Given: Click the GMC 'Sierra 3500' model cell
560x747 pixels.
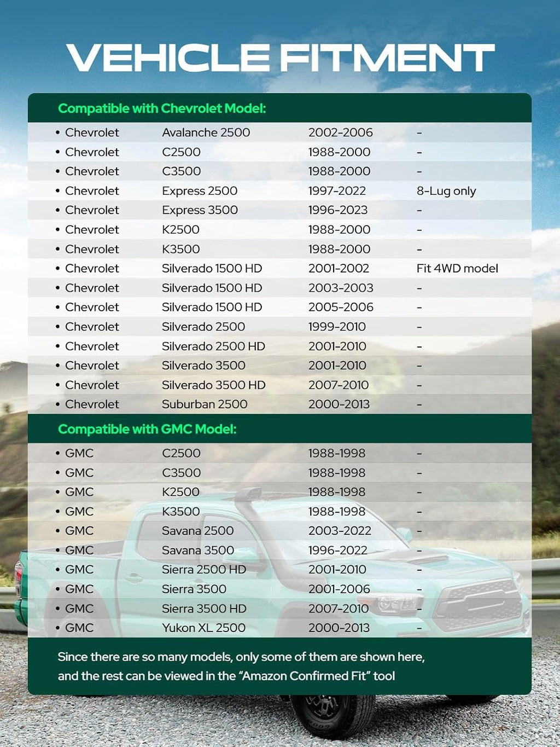Looking at the screenshot, I should click(x=194, y=589).
